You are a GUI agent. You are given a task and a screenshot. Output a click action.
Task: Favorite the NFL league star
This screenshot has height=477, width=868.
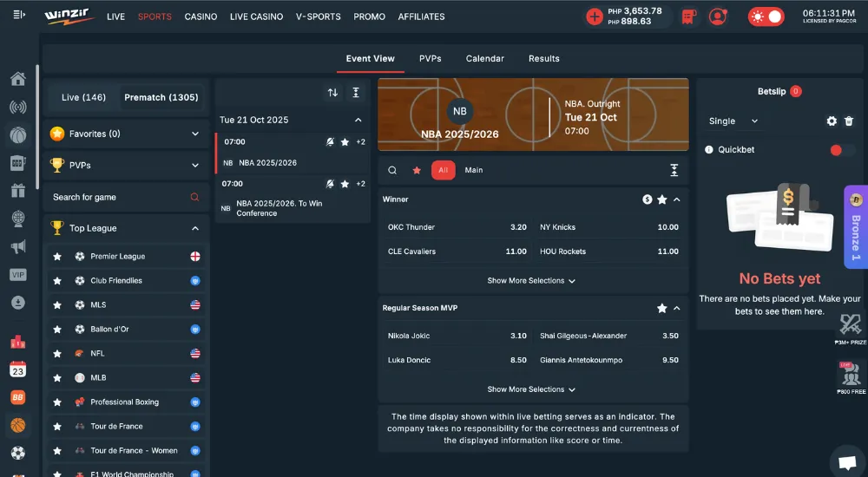coord(57,354)
